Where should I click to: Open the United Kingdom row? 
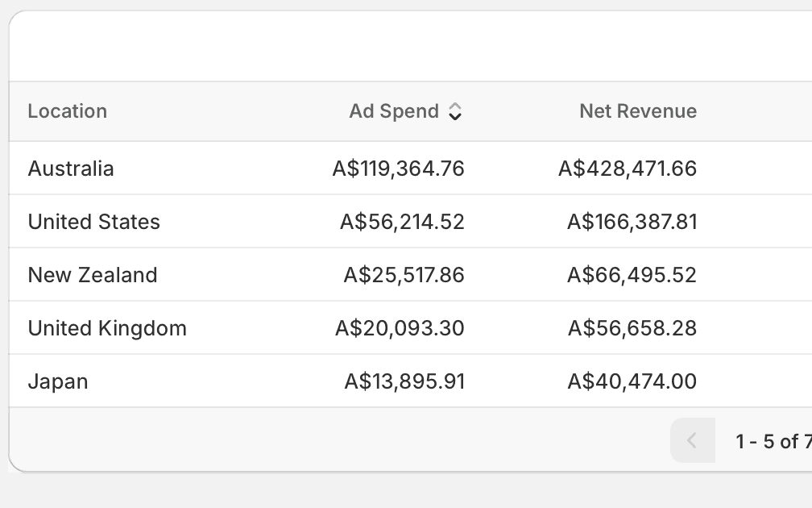[x=410, y=327]
